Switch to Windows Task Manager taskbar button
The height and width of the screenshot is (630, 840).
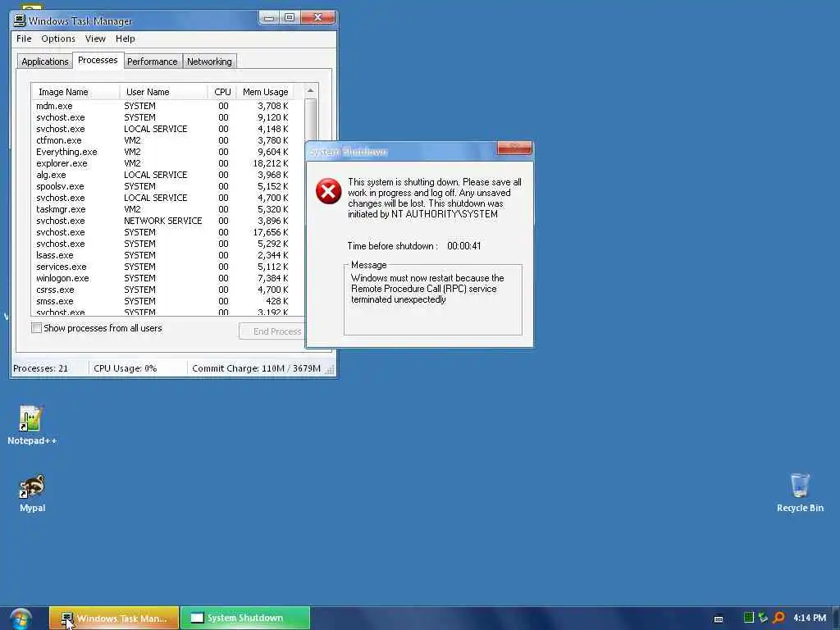tap(114, 619)
